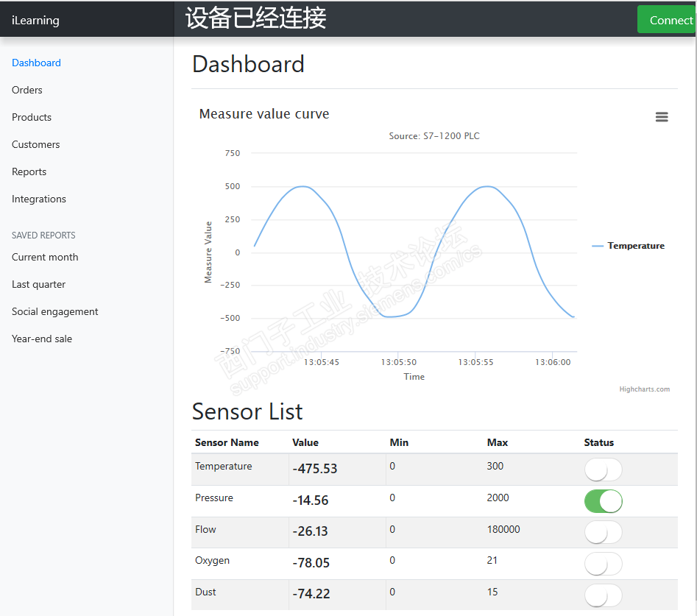This screenshot has height=616, width=697.
Task: Click the Min column header
Action: click(x=399, y=442)
